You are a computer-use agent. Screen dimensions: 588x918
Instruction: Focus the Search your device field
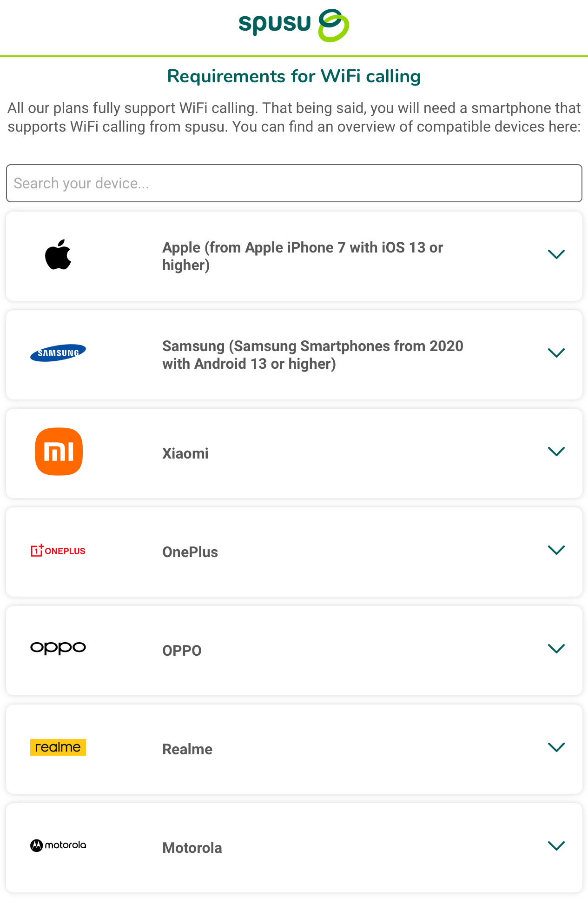tap(294, 183)
